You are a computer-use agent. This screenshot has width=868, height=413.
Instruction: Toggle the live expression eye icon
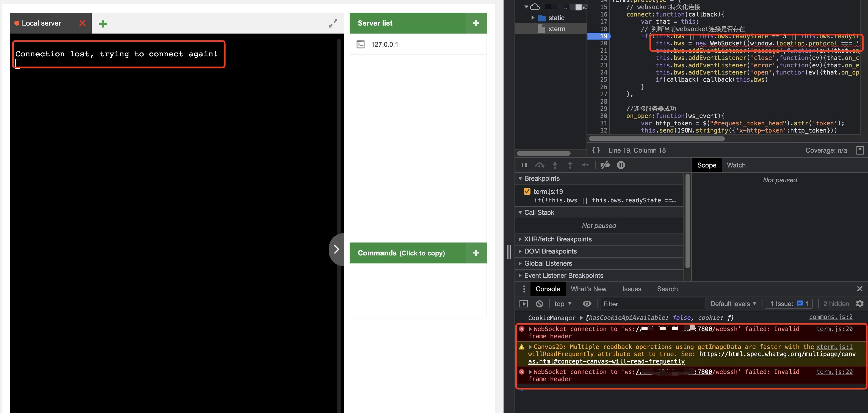point(587,304)
